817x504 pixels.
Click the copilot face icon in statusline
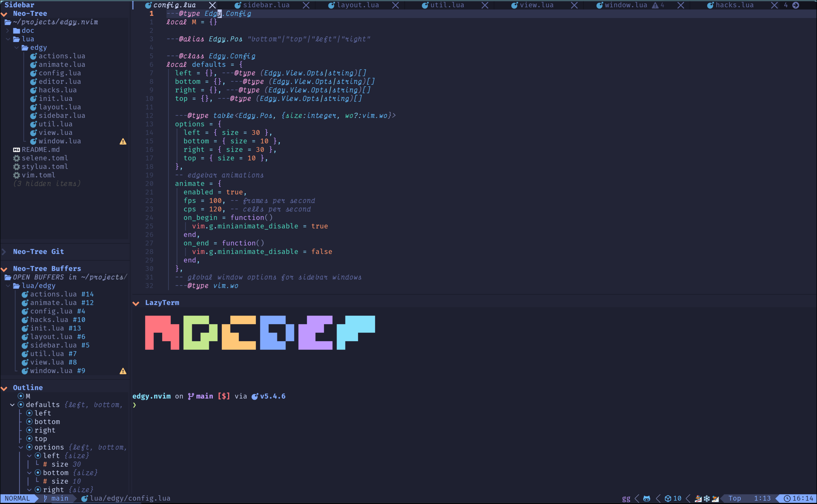click(x=647, y=498)
